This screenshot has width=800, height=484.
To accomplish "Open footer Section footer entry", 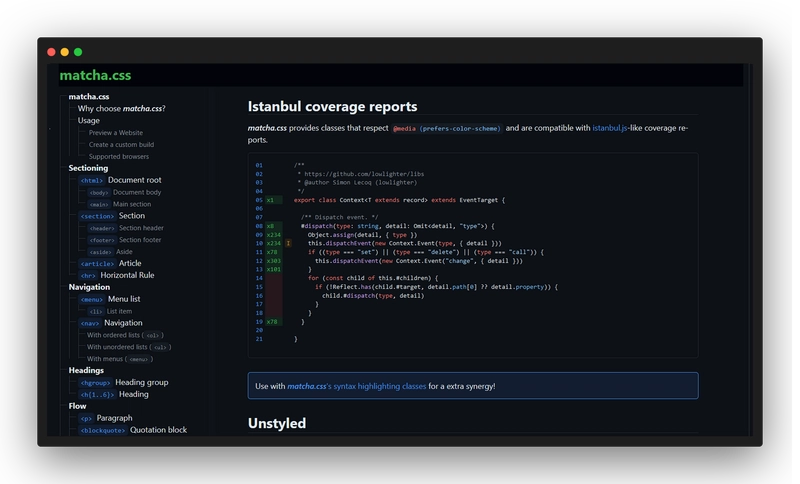I will pos(124,240).
